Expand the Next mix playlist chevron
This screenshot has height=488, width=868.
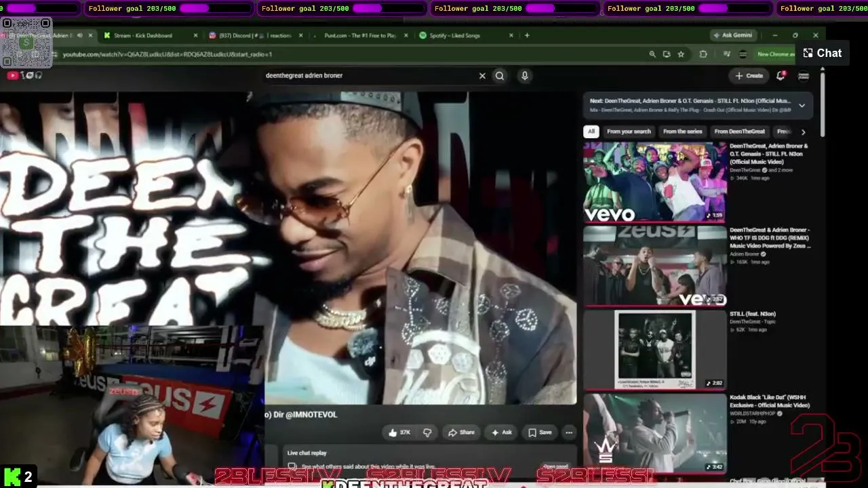click(x=802, y=105)
